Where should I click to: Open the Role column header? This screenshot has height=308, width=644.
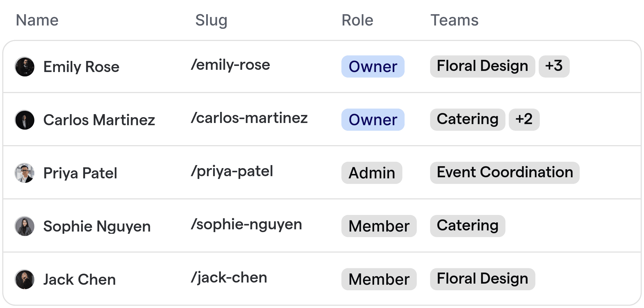[x=357, y=20]
